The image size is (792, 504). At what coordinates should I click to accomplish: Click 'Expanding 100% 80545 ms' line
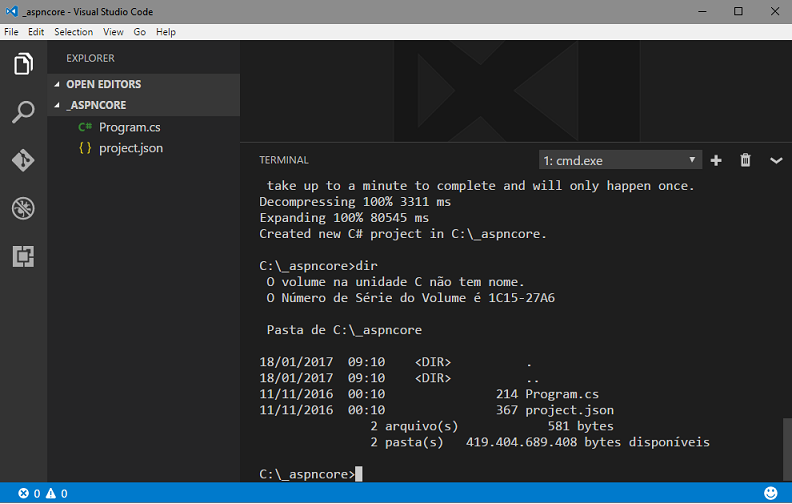(344, 218)
